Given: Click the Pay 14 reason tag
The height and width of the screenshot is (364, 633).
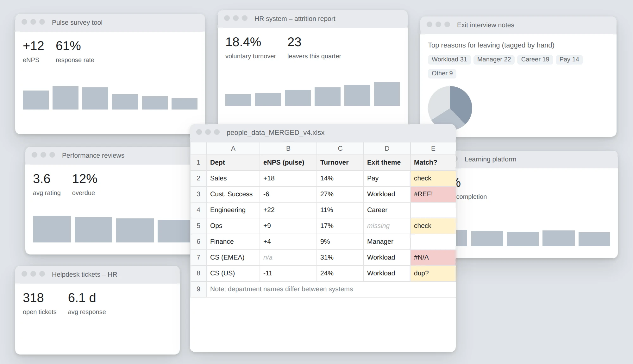Looking at the screenshot, I should [x=569, y=60].
